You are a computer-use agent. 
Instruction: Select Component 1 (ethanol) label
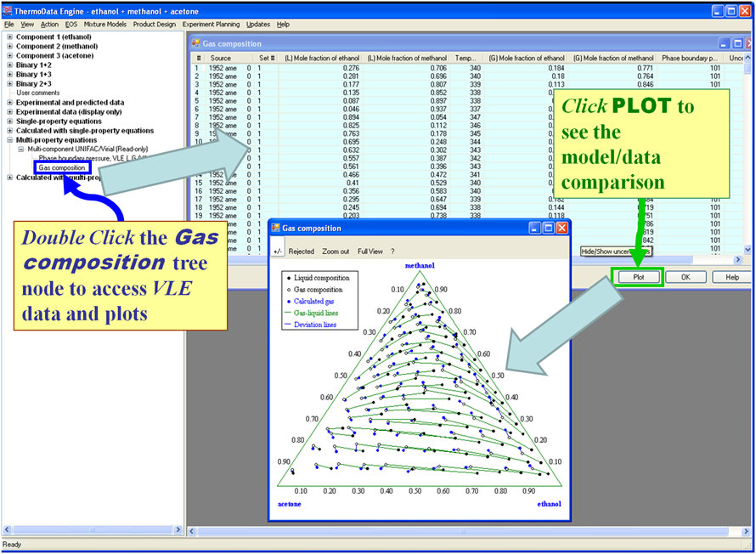[x=54, y=37]
